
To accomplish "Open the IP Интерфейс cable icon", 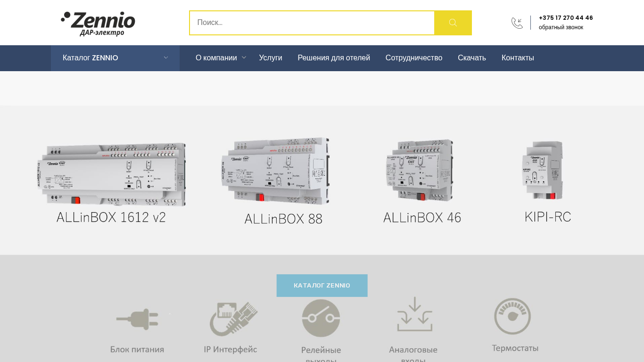I will [233, 319].
